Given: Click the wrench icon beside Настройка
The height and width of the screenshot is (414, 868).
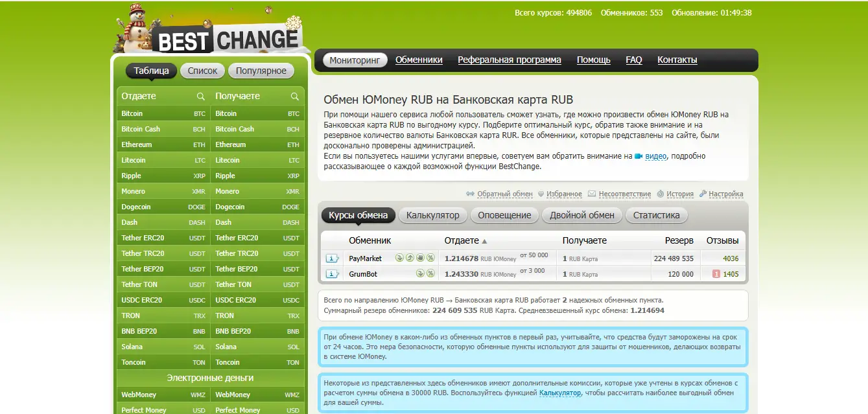Looking at the screenshot, I should coord(703,194).
